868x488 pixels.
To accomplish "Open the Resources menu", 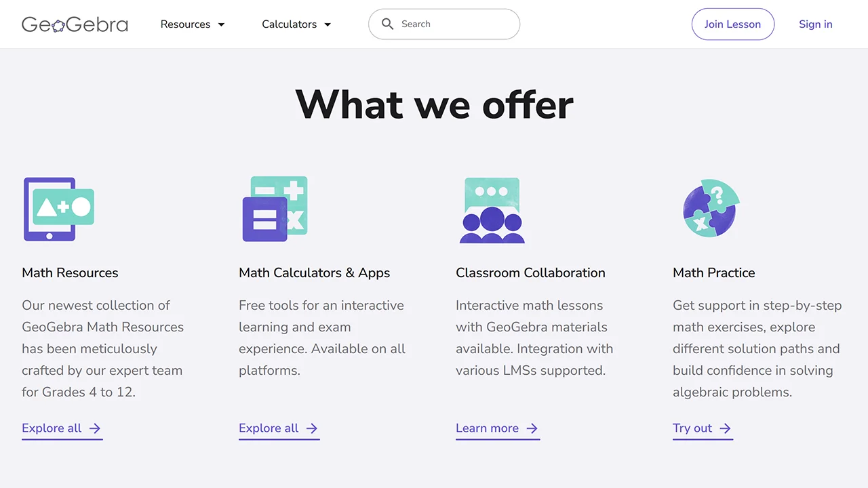I will point(185,24).
